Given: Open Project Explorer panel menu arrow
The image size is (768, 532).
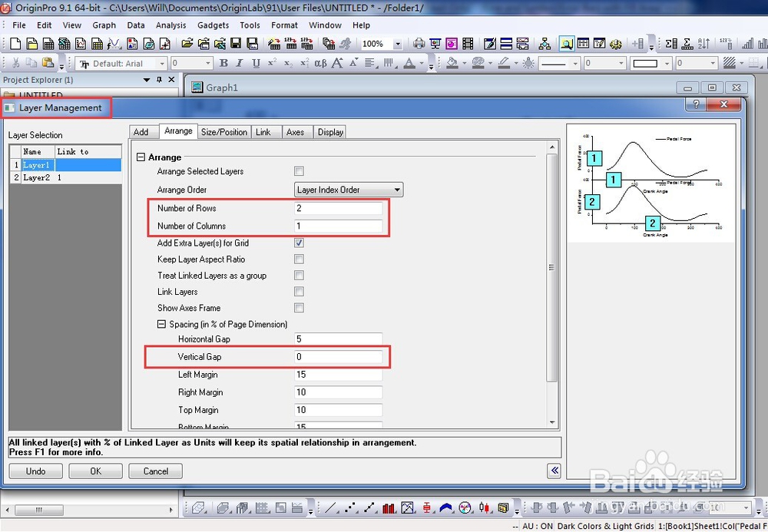Looking at the screenshot, I should click(146, 79).
